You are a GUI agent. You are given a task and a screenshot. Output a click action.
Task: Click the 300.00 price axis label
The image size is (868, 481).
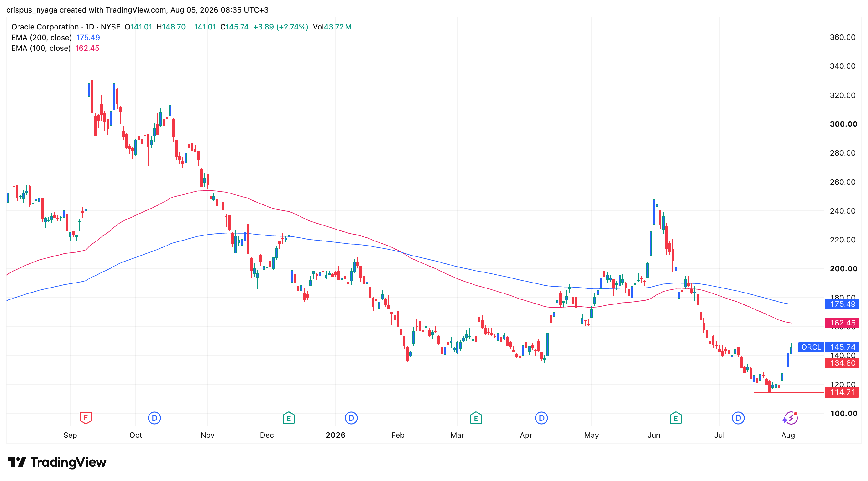(x=844, y=124)
